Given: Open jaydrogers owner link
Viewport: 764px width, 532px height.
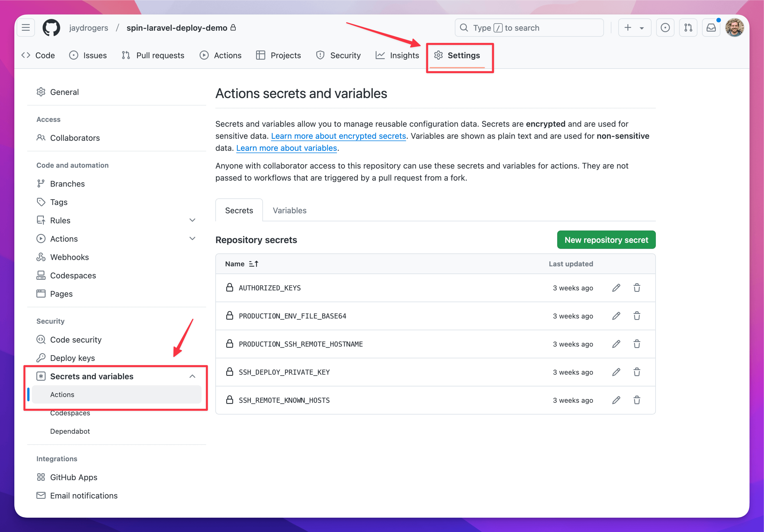Looking at the screenshot, I should point(89,28).
